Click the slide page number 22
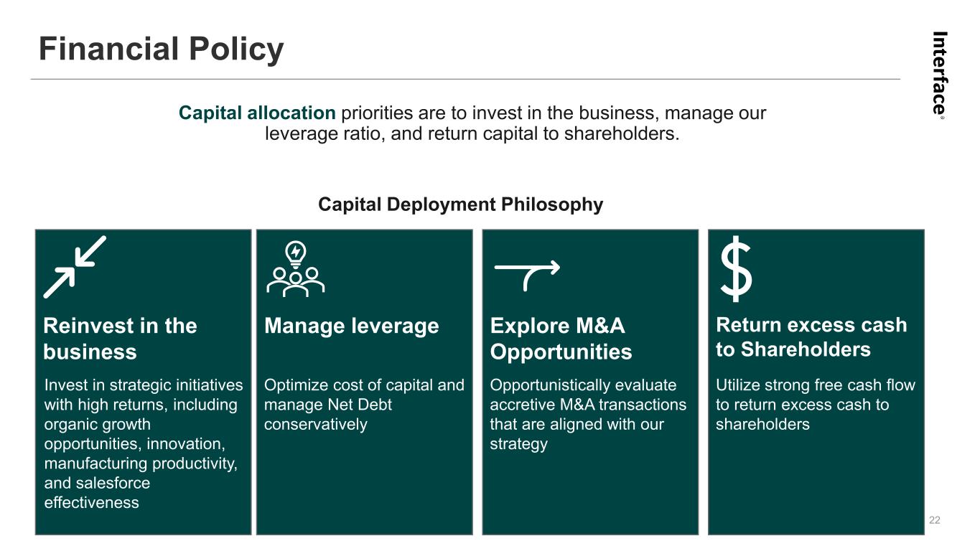The width and height of the screenshot is (980, 551). click(x=934, y=520)
